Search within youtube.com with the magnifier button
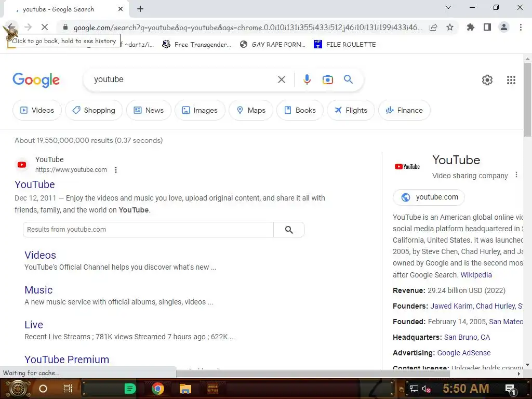 pos(289,230)
